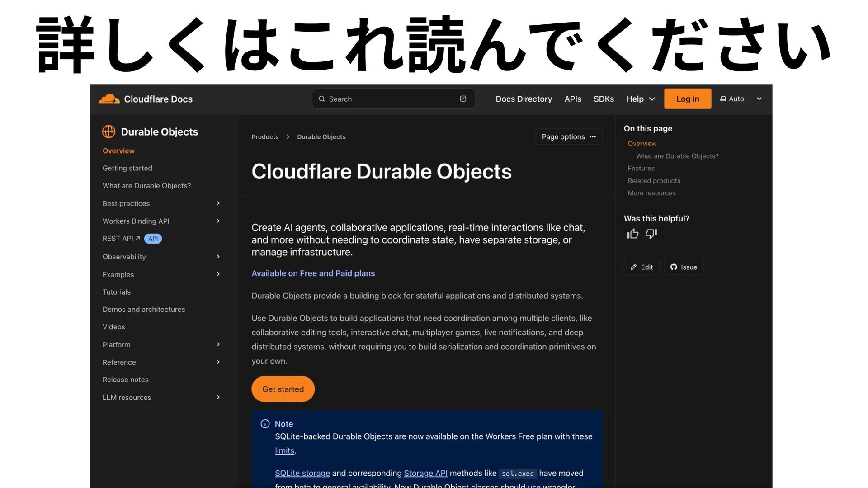Click the REST API external link
This screenshot has width=868, height=488.
[121, 239]
